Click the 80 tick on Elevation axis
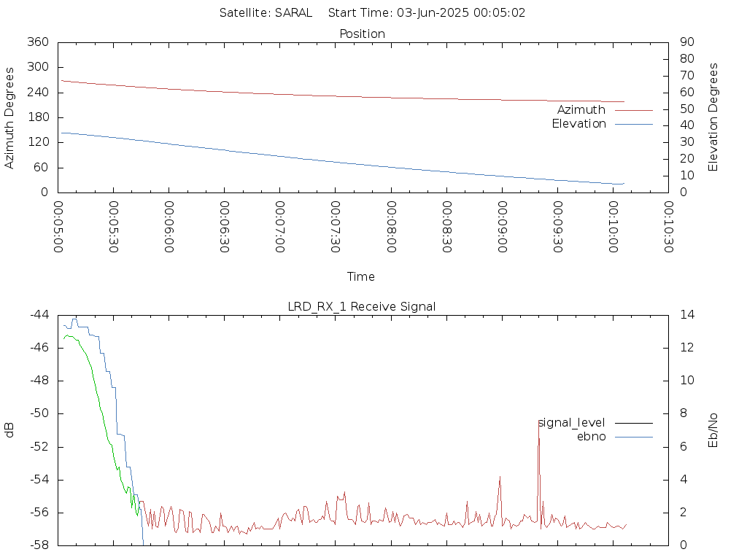 (x=687, y=58)
